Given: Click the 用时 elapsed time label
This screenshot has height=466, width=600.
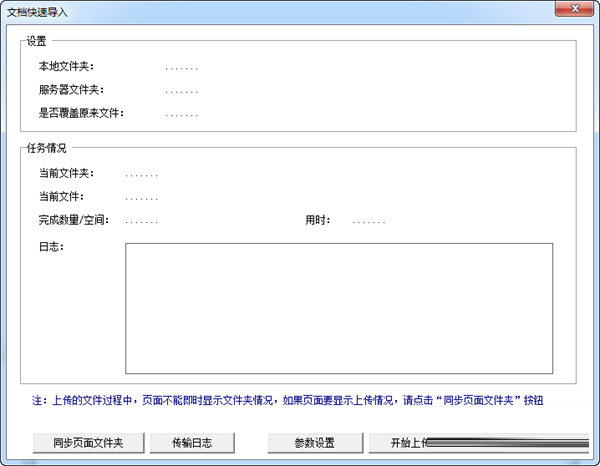Looking at the screenshot, I should (x=318, y=219).
